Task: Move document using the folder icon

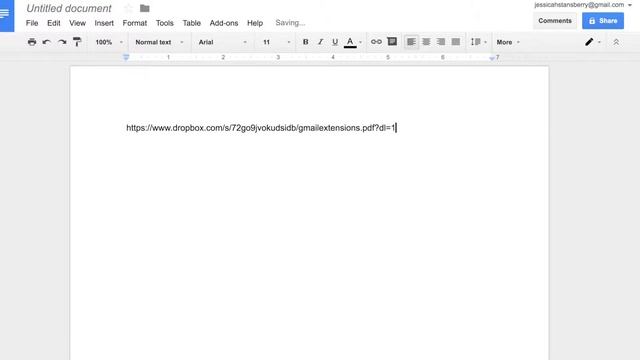Action: 144,8
